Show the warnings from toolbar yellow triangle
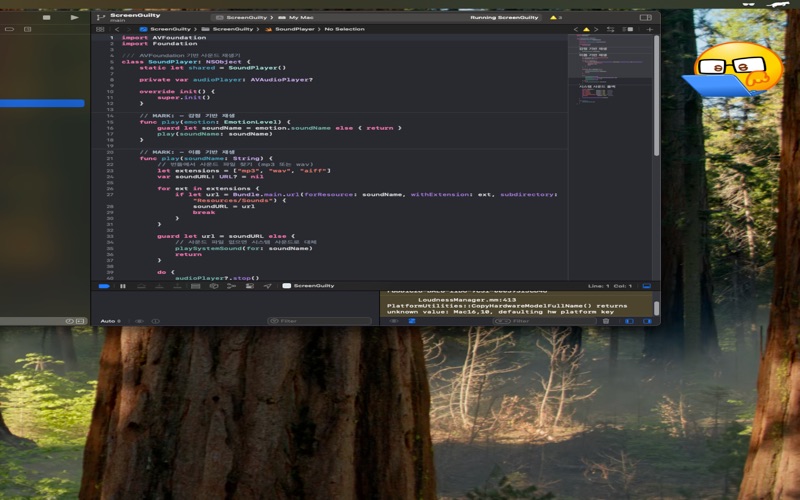 (555, 17)
